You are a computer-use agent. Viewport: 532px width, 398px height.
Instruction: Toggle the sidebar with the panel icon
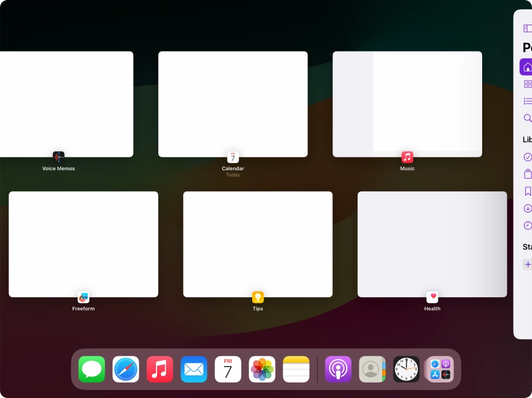coord(527,27)
